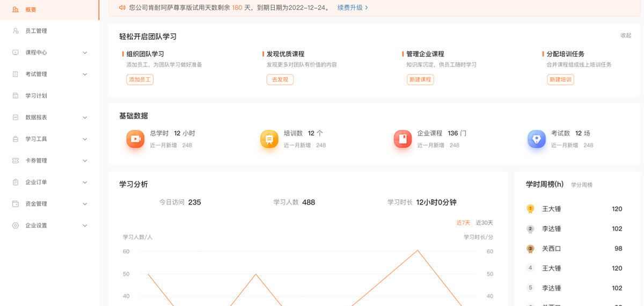Expand the 考试管理 submenu chevron
This screenshot has width=644, height=306.
pos(85,74)
